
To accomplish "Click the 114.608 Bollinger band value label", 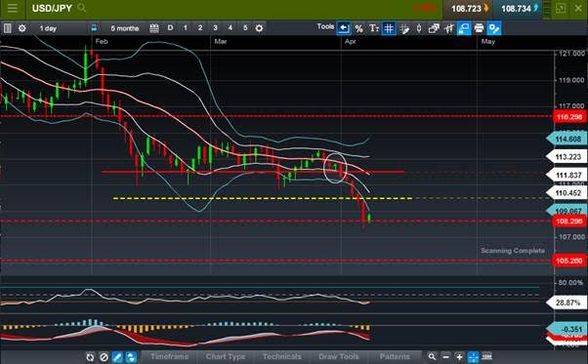I will click(x=567, y=139).
